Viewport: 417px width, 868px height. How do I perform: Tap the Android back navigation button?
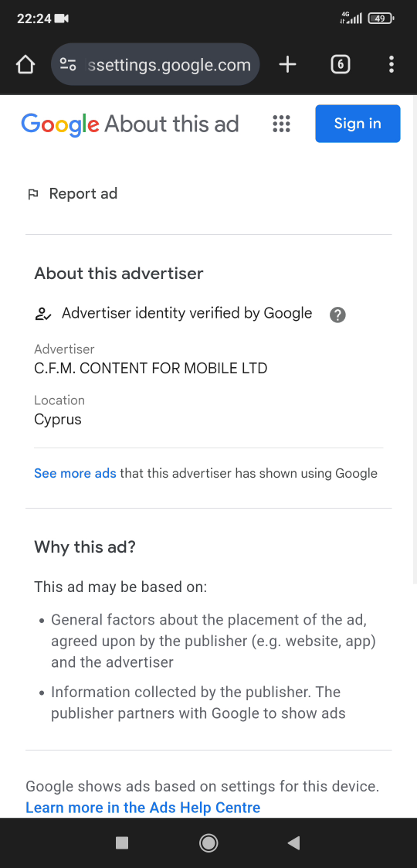click(293, 842)
